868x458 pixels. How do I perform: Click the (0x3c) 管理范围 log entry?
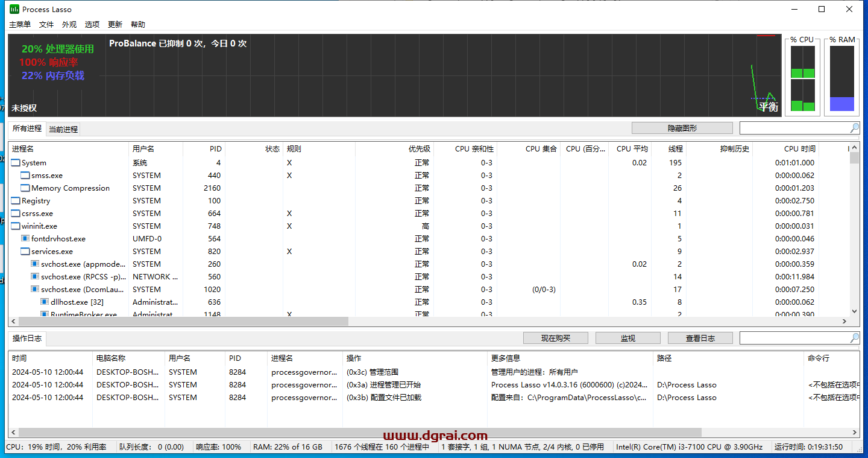434,372
